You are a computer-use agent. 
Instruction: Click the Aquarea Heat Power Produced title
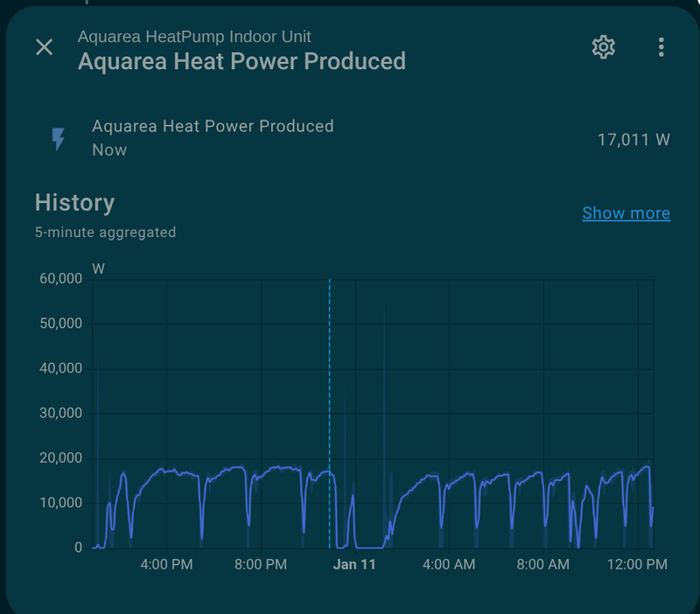point(241,61)
